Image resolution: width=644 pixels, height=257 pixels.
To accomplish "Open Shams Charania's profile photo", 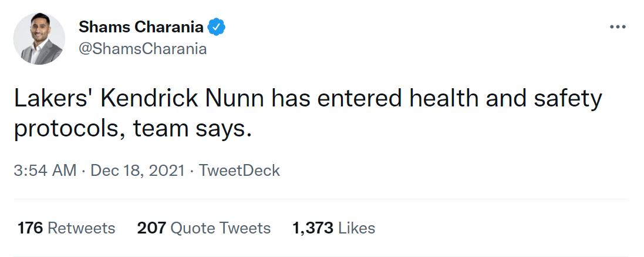I will point(39,38).
